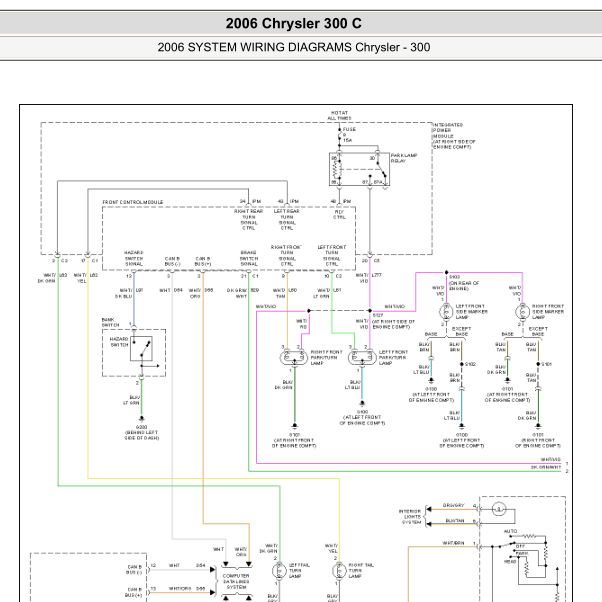The image size is (602, 602).
Task: Select the 'ORG/GRY' wire label
Action: [x=453, y=506]
